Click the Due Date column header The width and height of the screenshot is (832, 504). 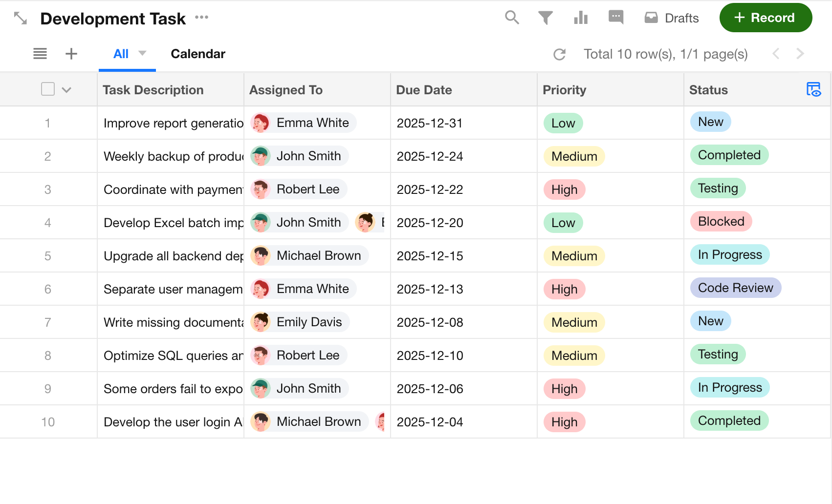[424, 90]
